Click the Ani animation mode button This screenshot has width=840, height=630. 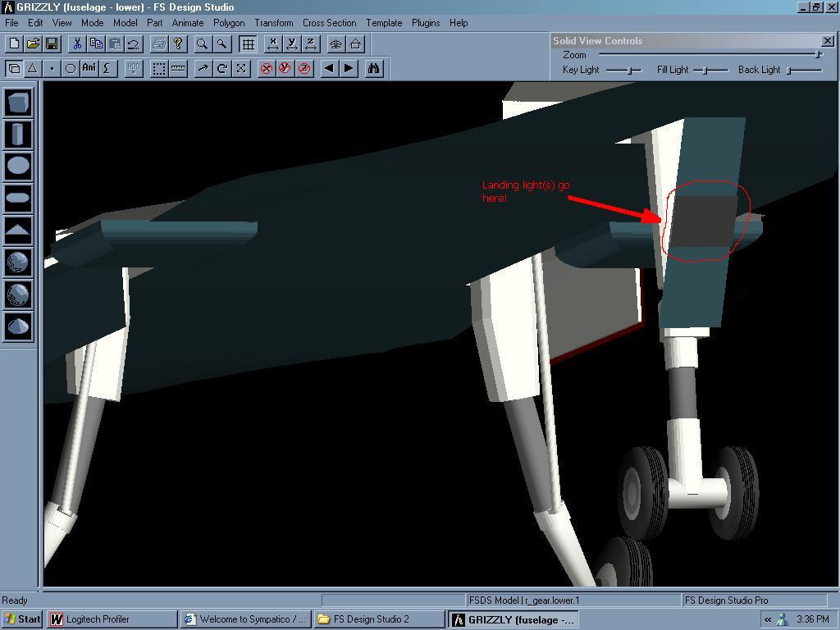(x=89, y=68)
